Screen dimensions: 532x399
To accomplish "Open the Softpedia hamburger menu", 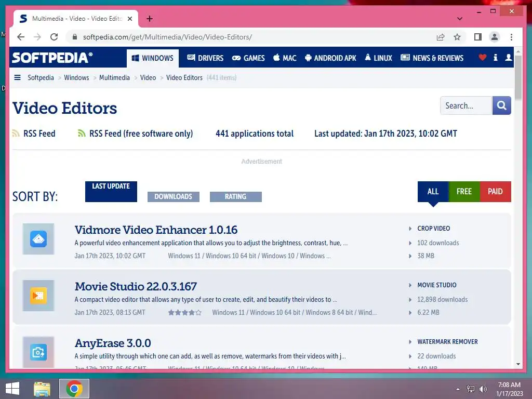I will tap(17, 78).
